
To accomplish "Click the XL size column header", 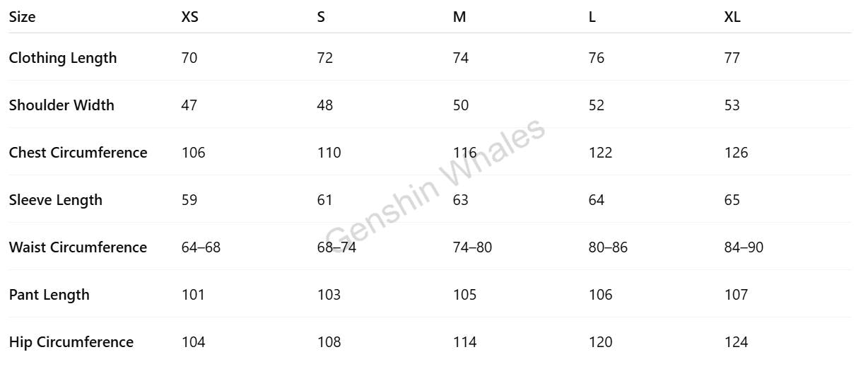I will pos(732,17).
